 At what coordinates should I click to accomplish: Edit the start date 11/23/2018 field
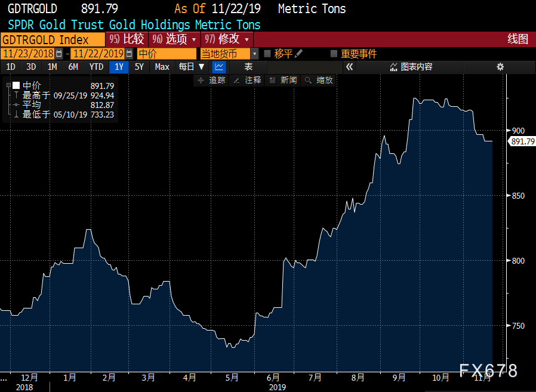[x=29, y=54]
